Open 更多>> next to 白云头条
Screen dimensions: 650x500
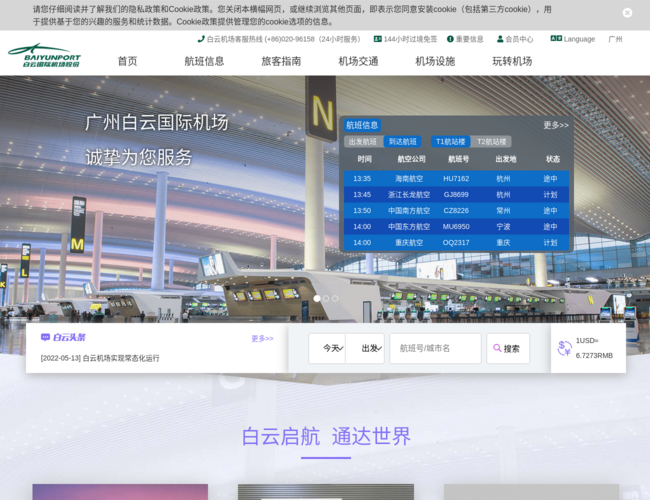[262, 338]
